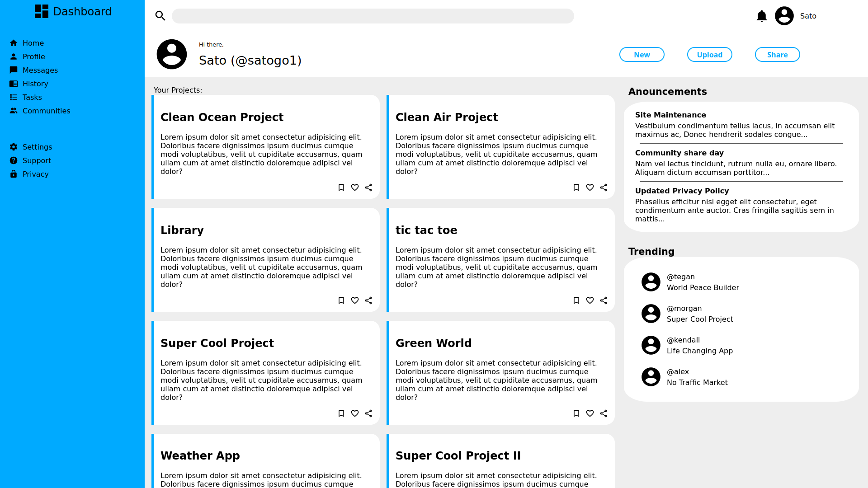Click the Dashboard logo icon
Image resolution: width=868 pixels, height=488 pixels.
[x=42, y=11]
